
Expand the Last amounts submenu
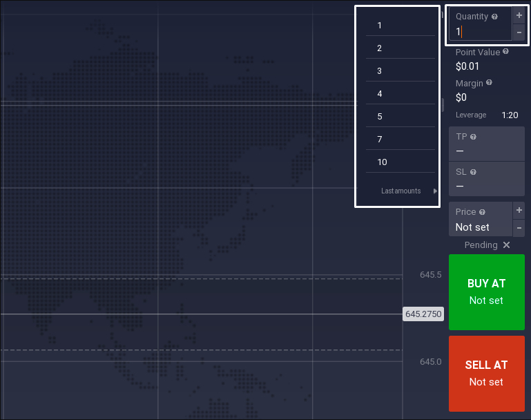point(435,191)
